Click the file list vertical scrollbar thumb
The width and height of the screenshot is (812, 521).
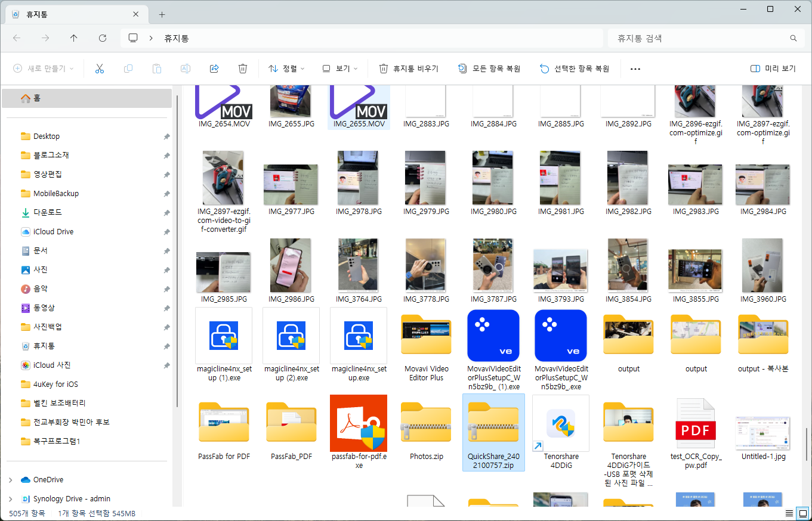tap(807, 445)
